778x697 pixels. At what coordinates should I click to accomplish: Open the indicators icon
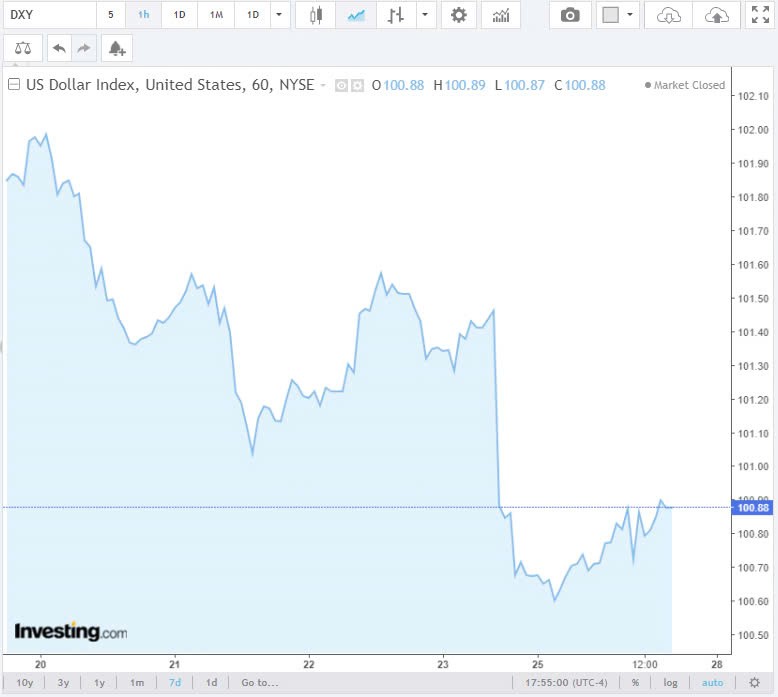tap(501, 15)
